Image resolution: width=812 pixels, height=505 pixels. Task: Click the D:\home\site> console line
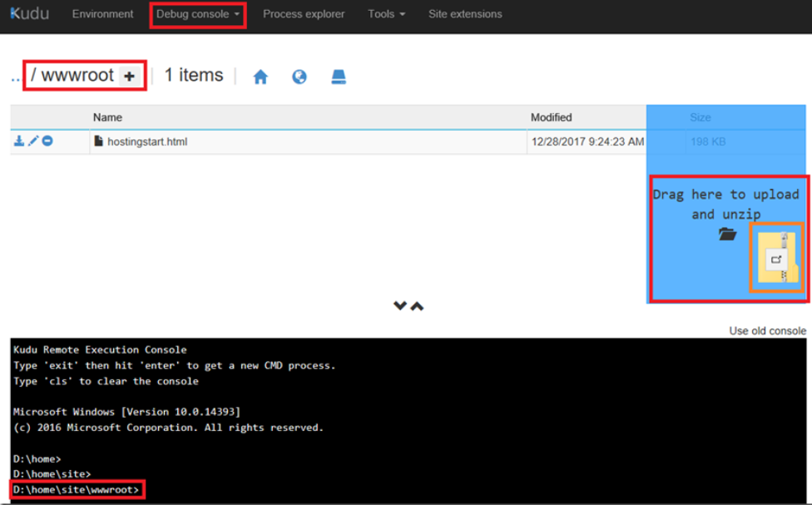52,474
